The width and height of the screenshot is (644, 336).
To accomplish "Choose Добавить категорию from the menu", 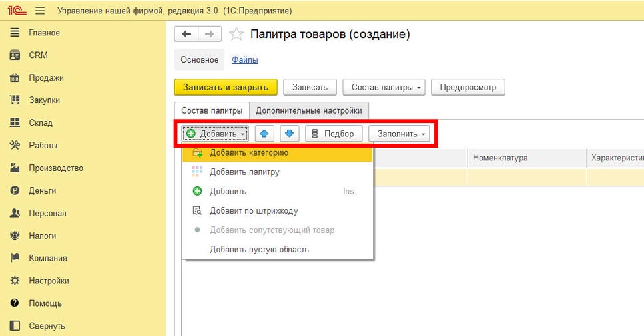I will tap(278, 152).
